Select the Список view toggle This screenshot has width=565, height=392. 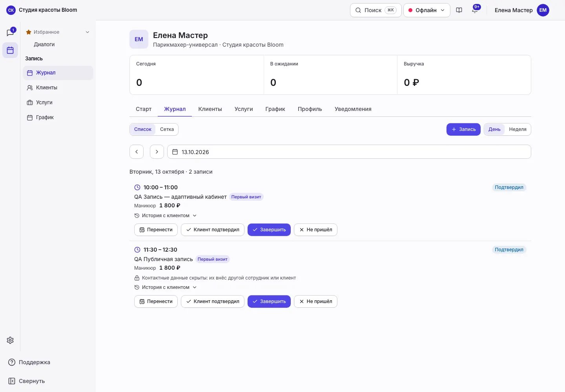[143, 129]
